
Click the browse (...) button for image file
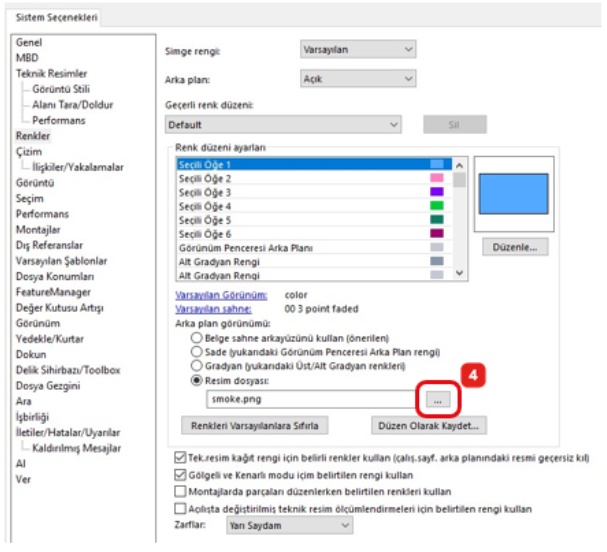pos(437,397)
